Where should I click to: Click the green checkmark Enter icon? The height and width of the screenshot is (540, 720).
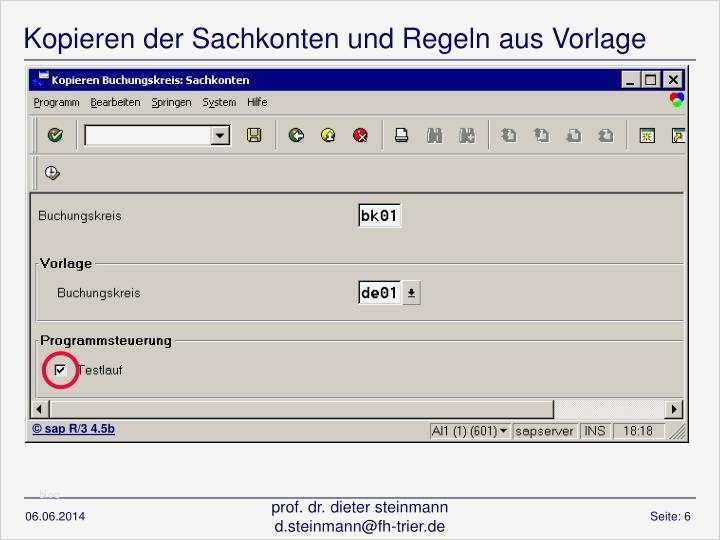tap(55, 135)
